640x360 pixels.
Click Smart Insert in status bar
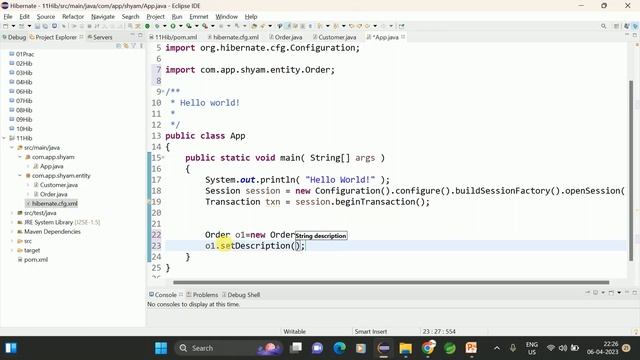tap(371, 332)
